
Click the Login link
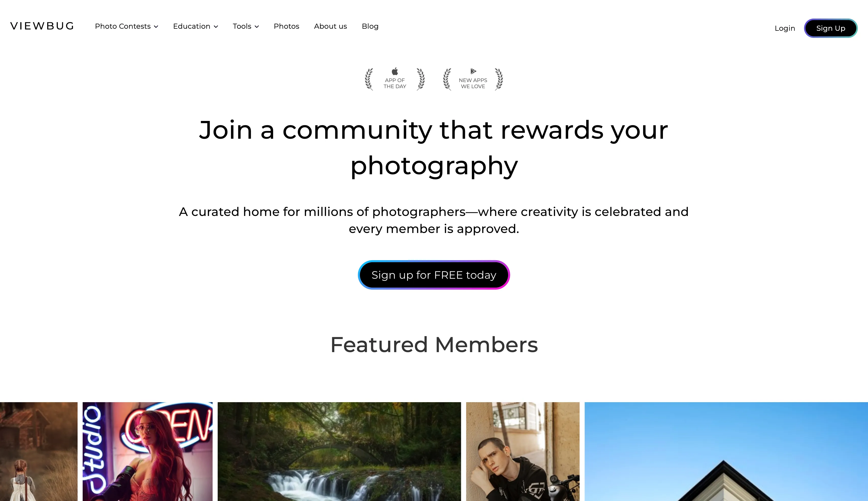[x=785, y=28]
